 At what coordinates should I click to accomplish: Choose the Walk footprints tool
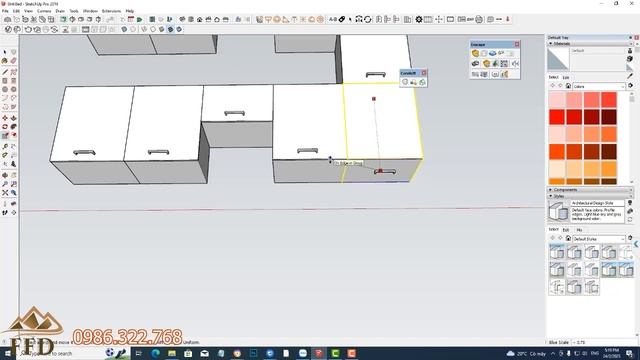[5, 213]
